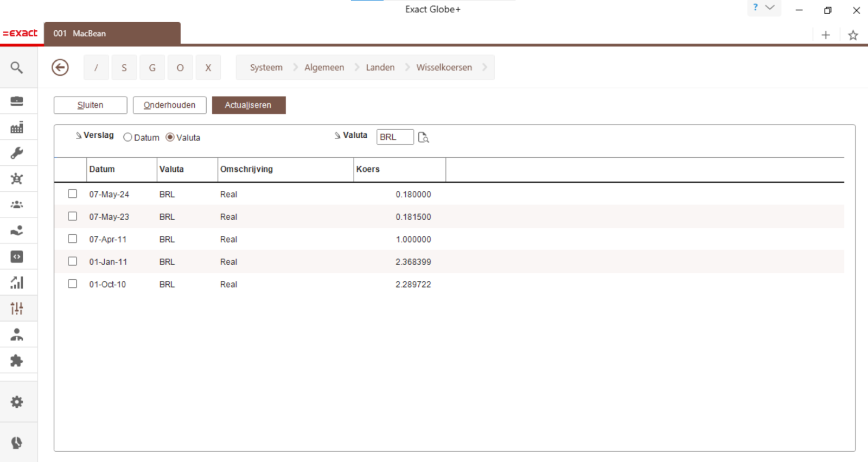868x462 pixels.
Task: Open the 001 MacBean tab
Action: 112,34
